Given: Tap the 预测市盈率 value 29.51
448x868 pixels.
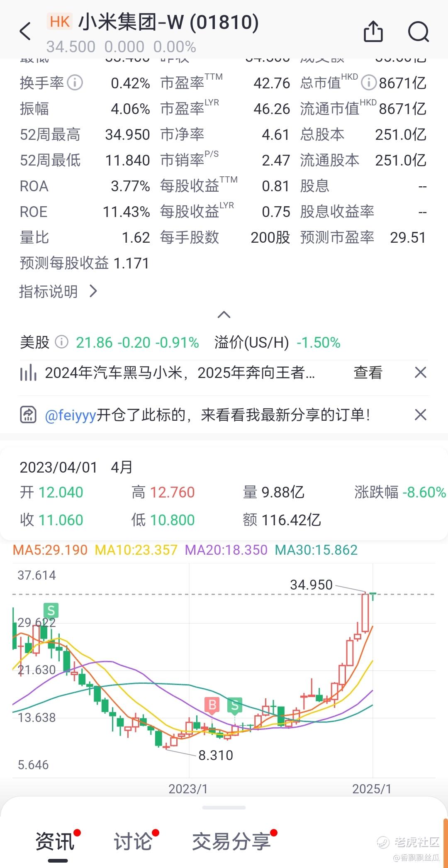Looking at the screenshot, I should pyautogui.click(x=408, y=237).
